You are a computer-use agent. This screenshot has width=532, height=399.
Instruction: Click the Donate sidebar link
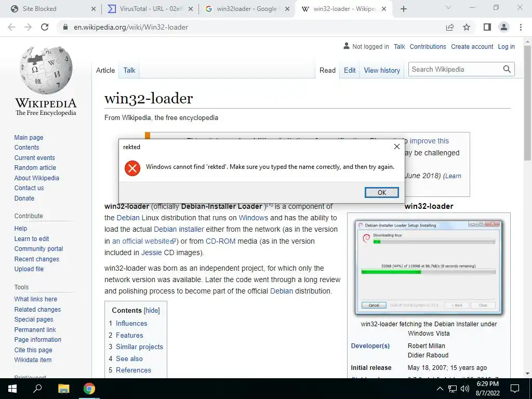(x=24, y=198)
